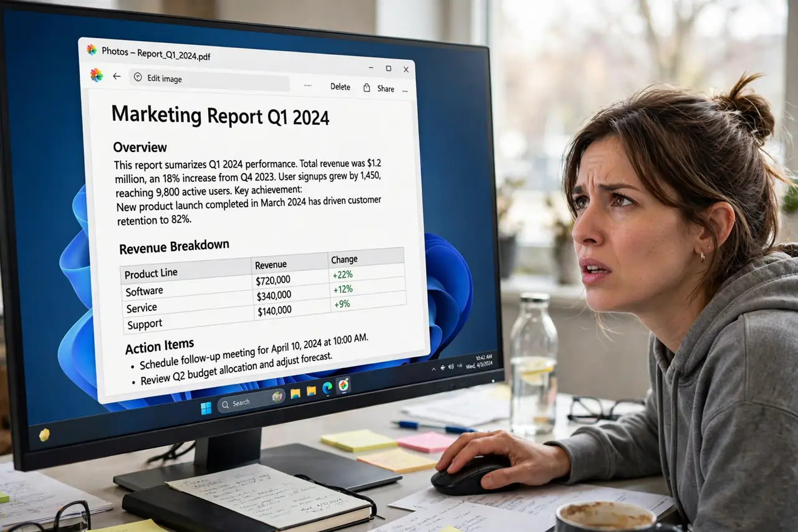Click the "$140,000" revenue cell
Viewport: 798px width, 532px height.
point(274,310)
